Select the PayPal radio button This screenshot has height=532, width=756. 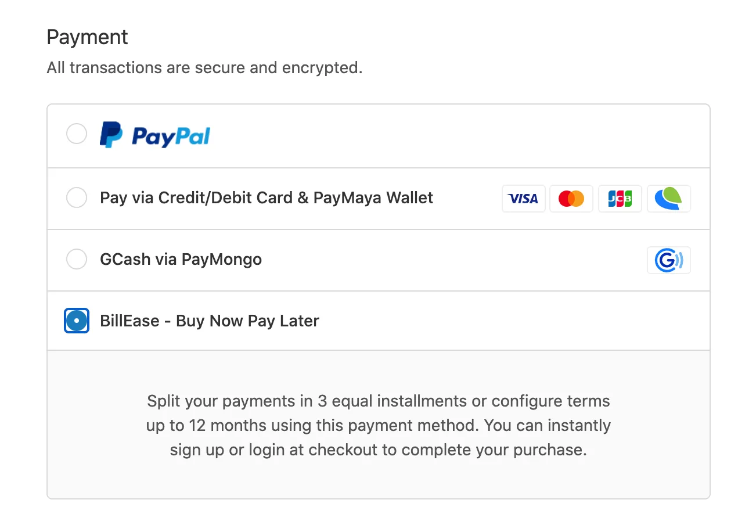[77, 134]
